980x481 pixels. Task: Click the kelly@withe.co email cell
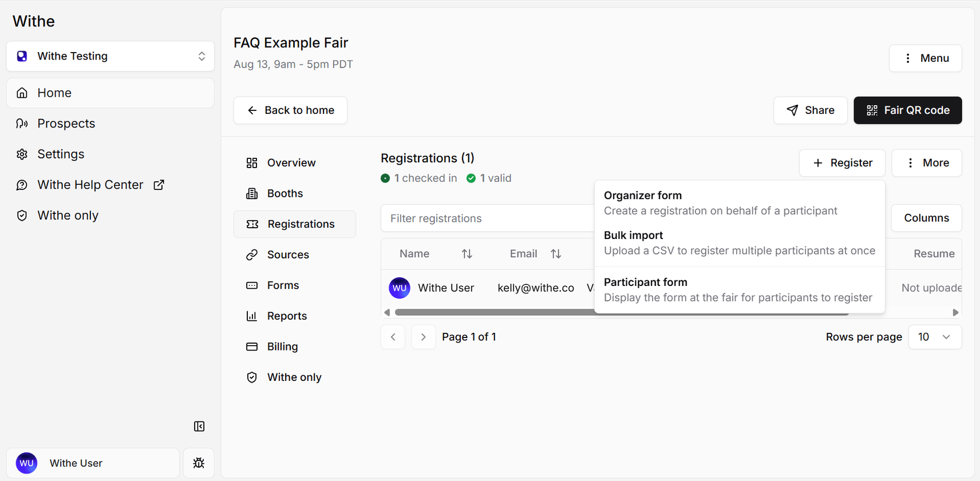536,288
